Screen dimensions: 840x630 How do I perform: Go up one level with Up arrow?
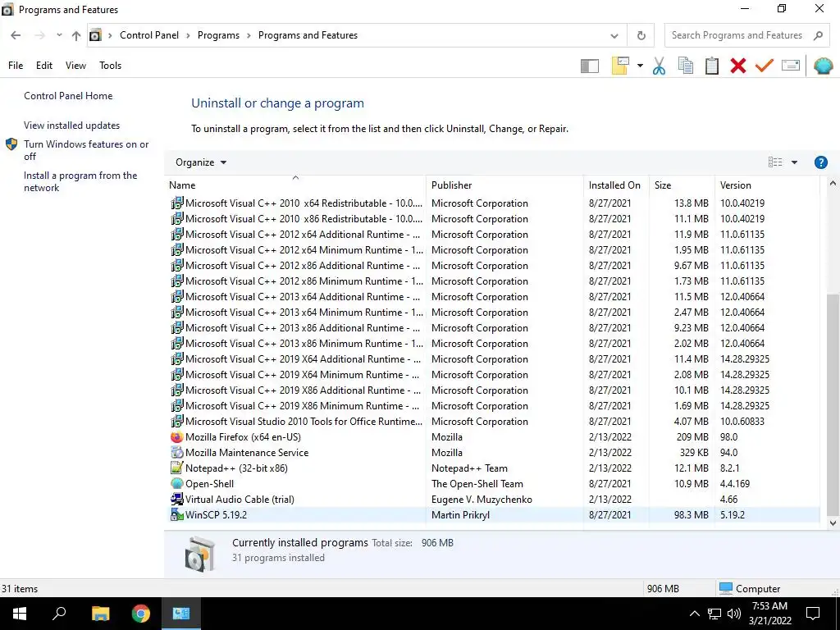[x=76, y=35]
